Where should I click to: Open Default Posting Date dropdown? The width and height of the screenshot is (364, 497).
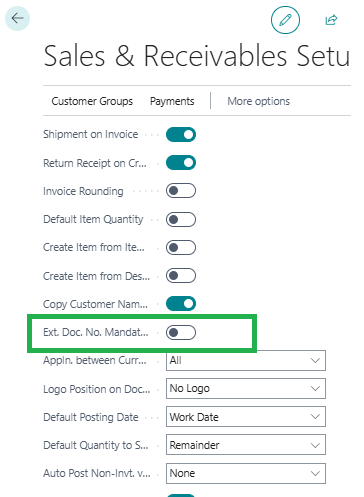point(246,417)
